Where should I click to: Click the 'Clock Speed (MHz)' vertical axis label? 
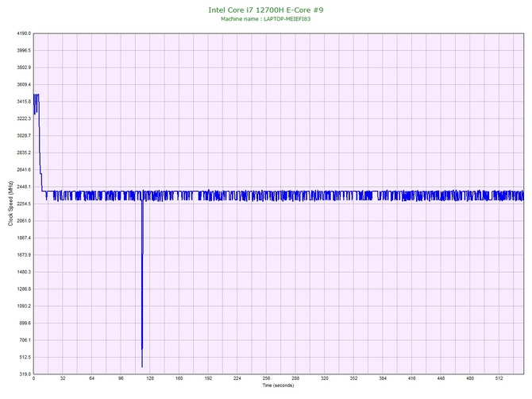click(10, 204)
